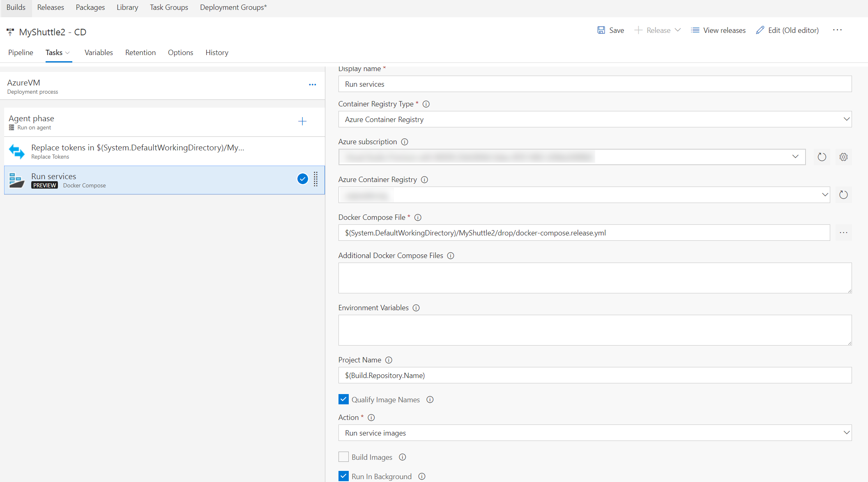Refresh the Azure subscription list
Image resolution: width=868 pixels, height=482 pixels.
click(x=822, y=157)
